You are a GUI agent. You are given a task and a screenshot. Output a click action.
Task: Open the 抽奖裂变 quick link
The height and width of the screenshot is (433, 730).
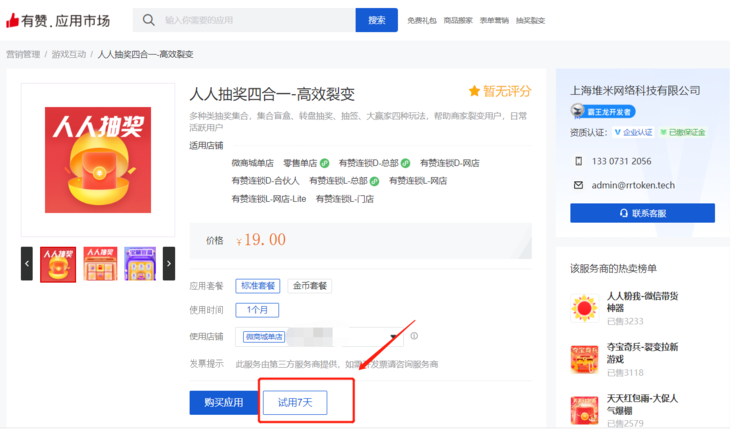point(530,20)
